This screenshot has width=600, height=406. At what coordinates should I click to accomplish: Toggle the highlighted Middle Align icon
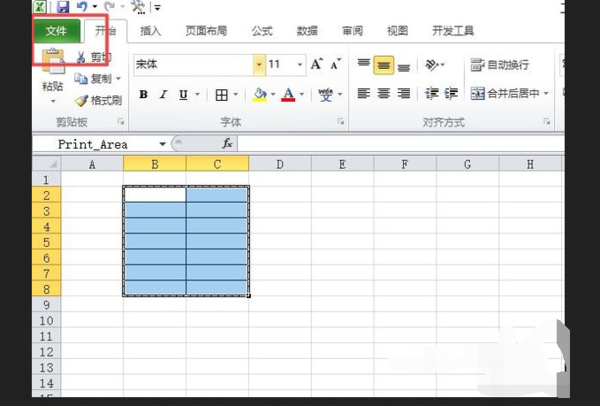pos(383,65)
